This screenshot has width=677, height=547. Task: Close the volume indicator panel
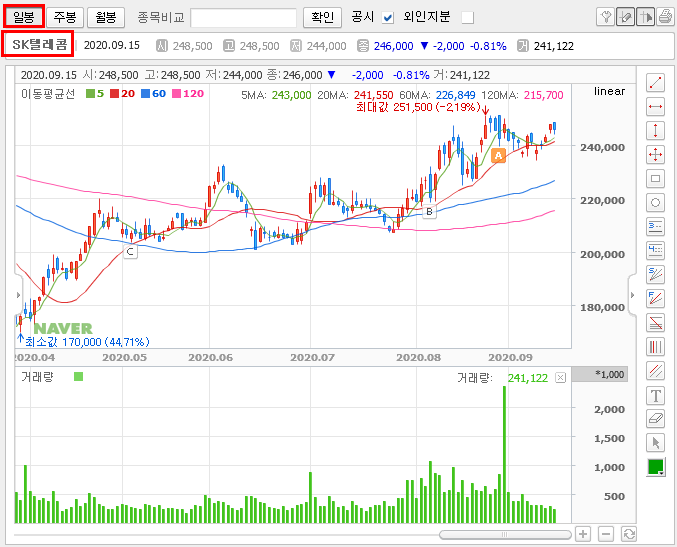(x=560, y=378)
